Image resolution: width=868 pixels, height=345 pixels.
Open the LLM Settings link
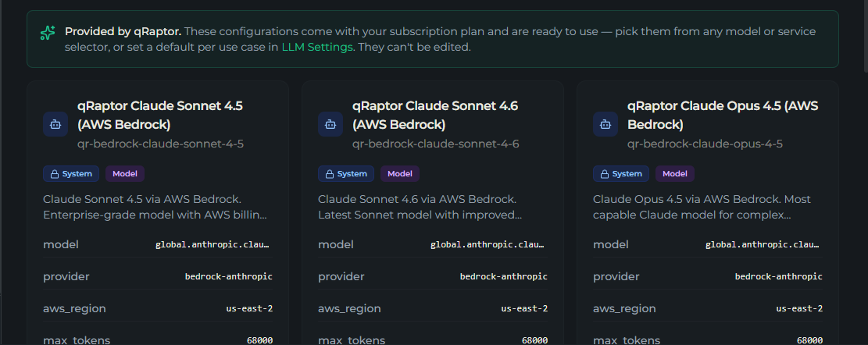317,47
